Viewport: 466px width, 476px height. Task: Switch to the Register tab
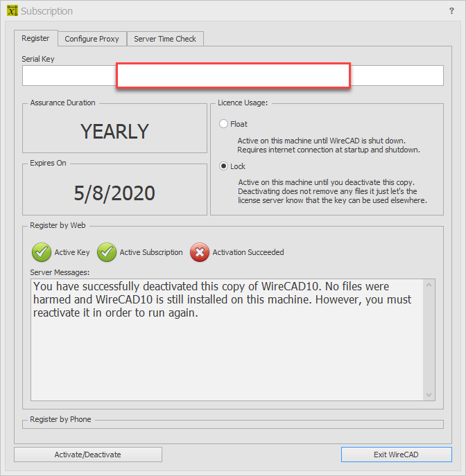pos(35,38)
